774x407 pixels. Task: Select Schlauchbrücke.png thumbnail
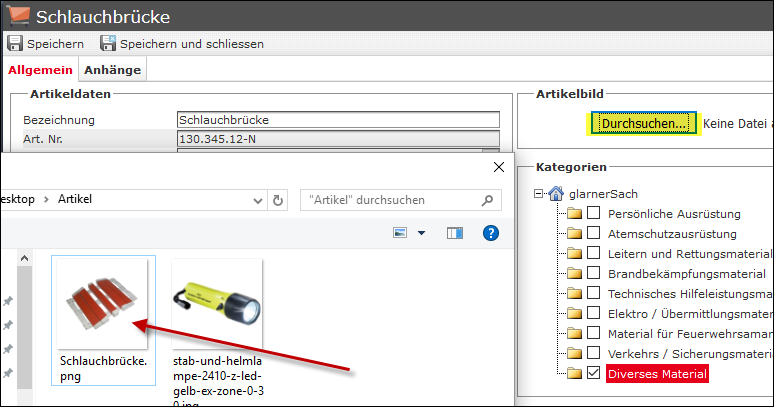coord(102,303)
